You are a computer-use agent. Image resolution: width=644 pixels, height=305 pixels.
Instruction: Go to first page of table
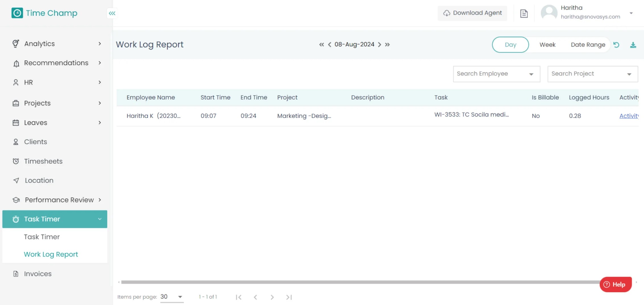tap(239, 297)
